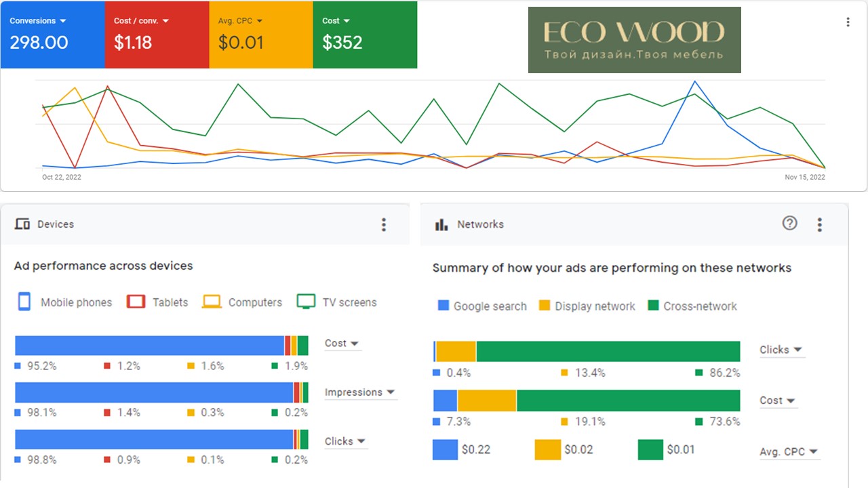The image size is (868, 488).
Task: Expand the Conversions metric dropdown
Action: pyautogui.click(x=62, y=21)
